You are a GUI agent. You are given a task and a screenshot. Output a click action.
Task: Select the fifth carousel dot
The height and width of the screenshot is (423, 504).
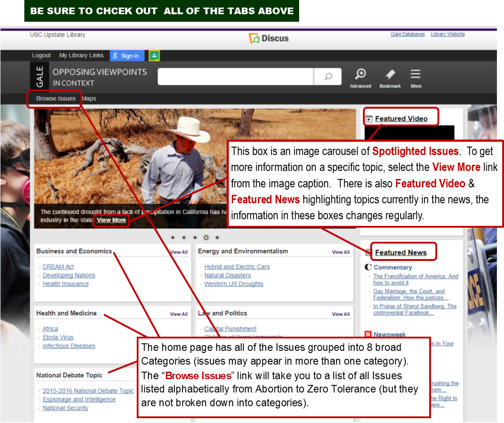(217, 237)
